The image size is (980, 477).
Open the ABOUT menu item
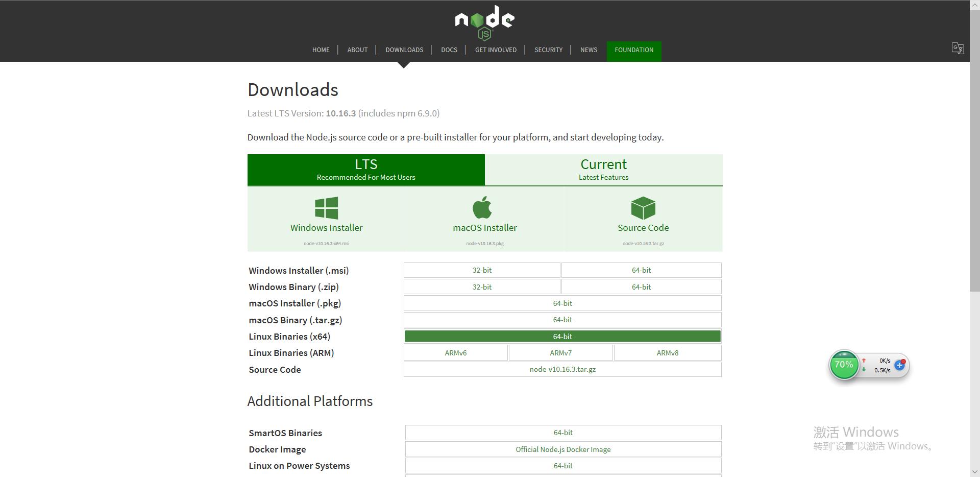(x=357, y=50)
